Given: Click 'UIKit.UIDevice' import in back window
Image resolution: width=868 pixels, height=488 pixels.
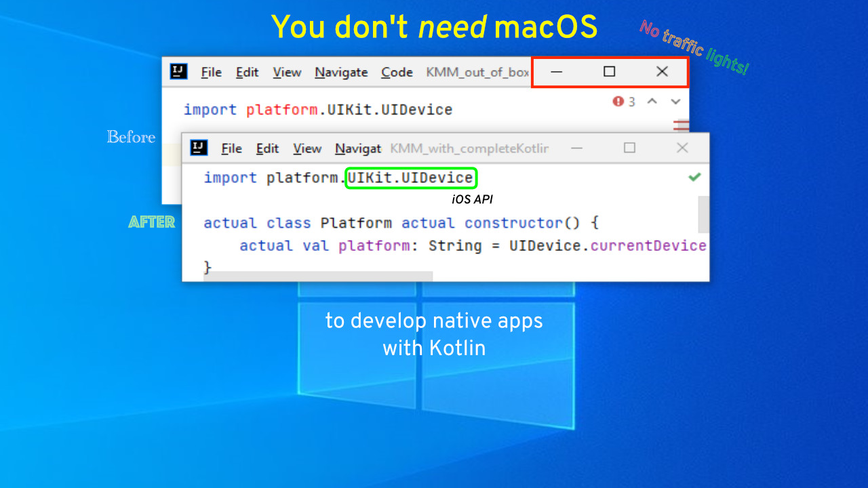Looking at the screenshot, I should click(x=390, y=110).
